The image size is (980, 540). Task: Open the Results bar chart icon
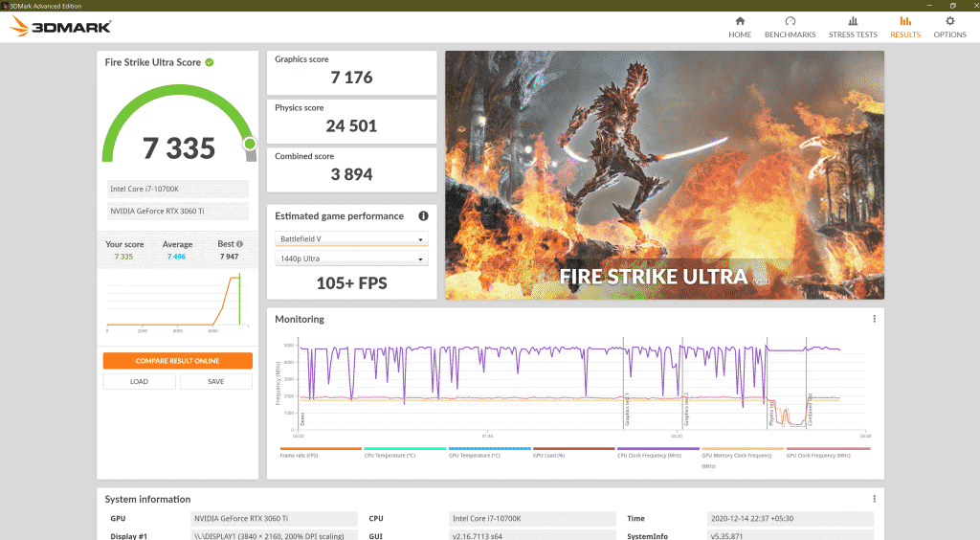pos(905,21)
